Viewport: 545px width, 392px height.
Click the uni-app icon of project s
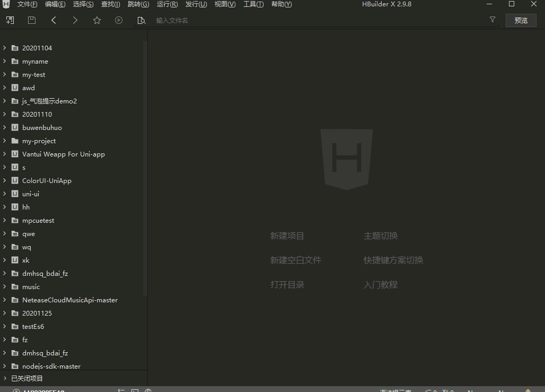15,167
